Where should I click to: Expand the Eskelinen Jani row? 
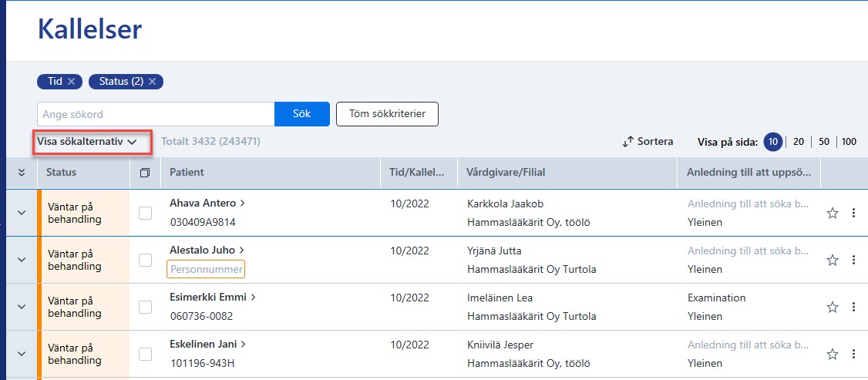[22, 354]
